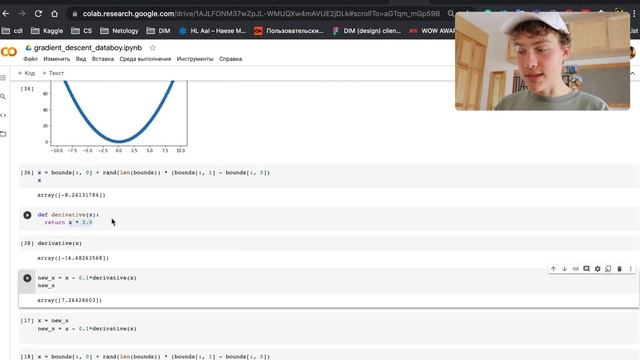640x360 pixels.
Task: Click the cell code derivative(x)
Action: point(60,243)
